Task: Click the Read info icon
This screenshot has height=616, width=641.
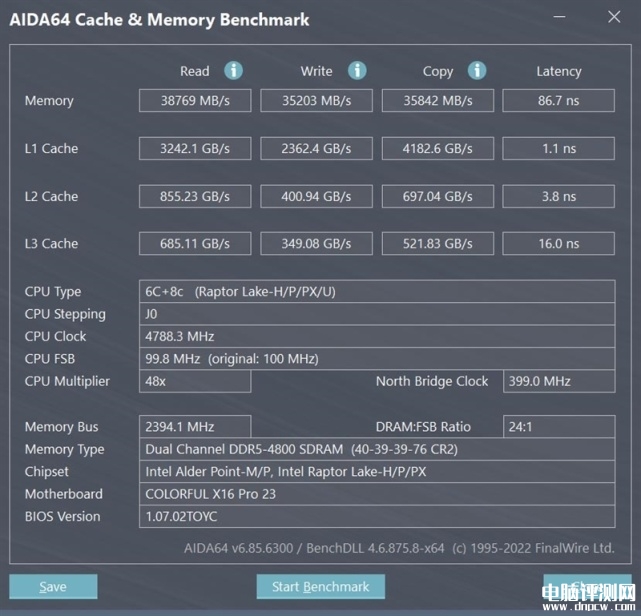Action: (233, 71)
